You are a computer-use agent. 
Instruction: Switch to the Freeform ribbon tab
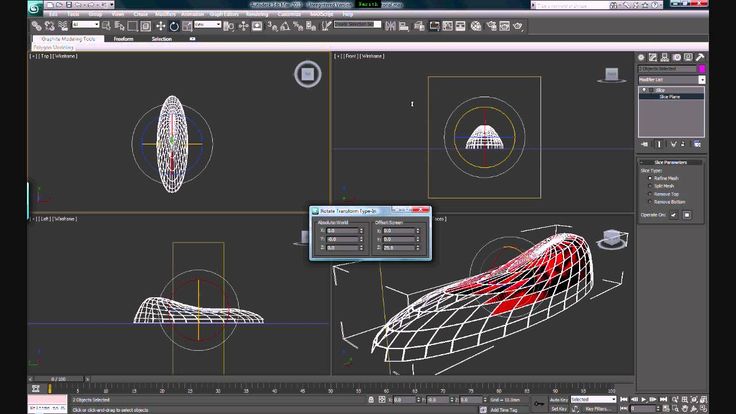click(x=123, y=39)
